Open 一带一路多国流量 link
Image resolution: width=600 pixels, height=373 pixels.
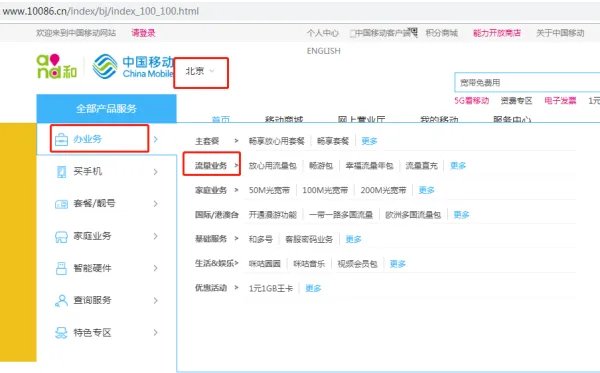[341, 215]
